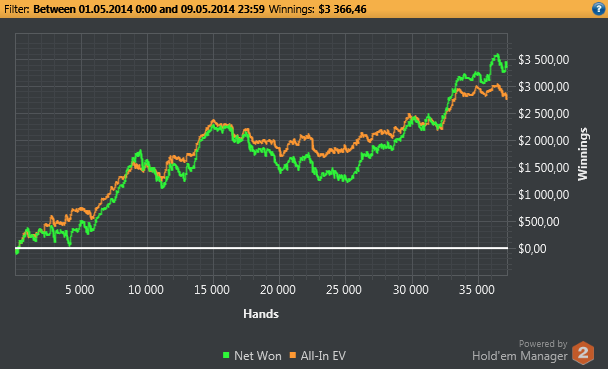Click the filter date range text
This screenshot has width=608, height=369.
coord(149,9)
